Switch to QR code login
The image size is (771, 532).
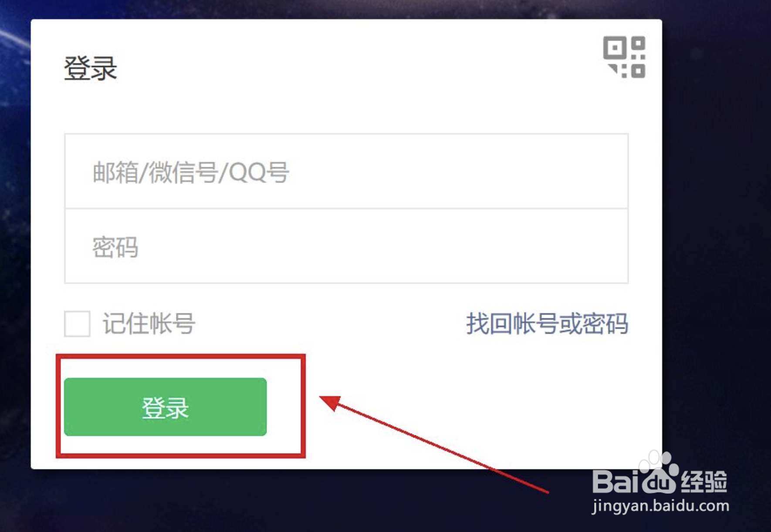click(x=624, y=57)
